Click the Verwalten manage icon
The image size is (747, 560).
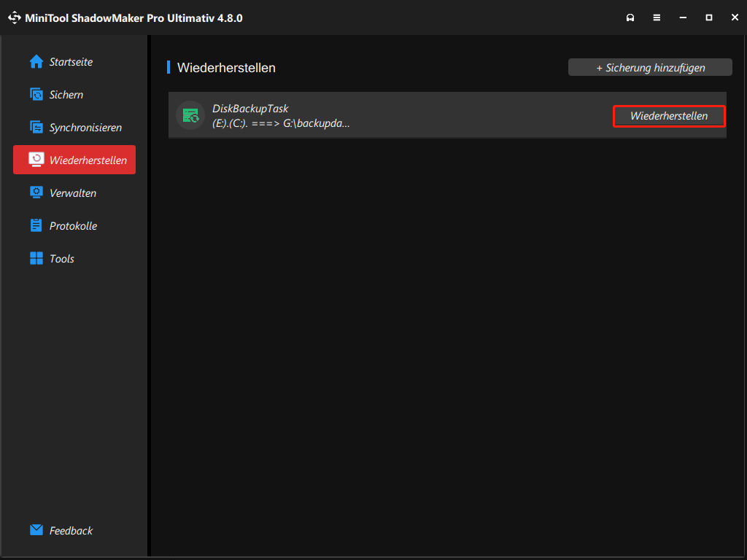36,192
